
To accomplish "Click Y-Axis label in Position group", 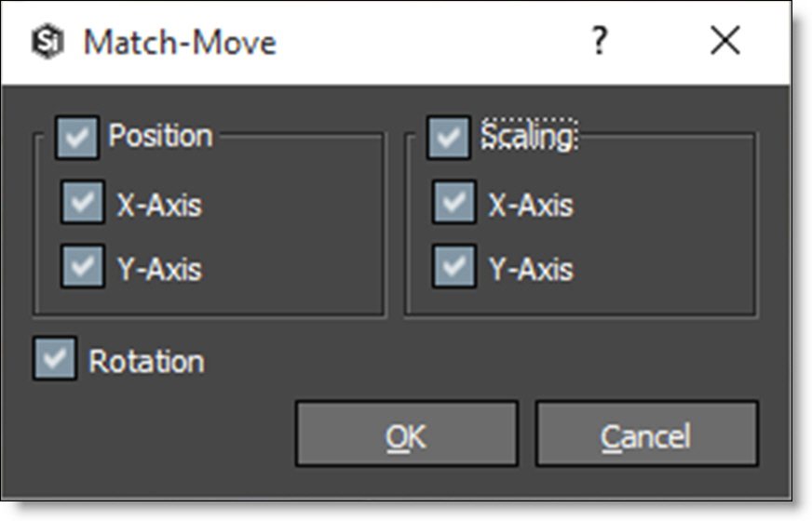I will pyautogui.click(x=158, y=269).
